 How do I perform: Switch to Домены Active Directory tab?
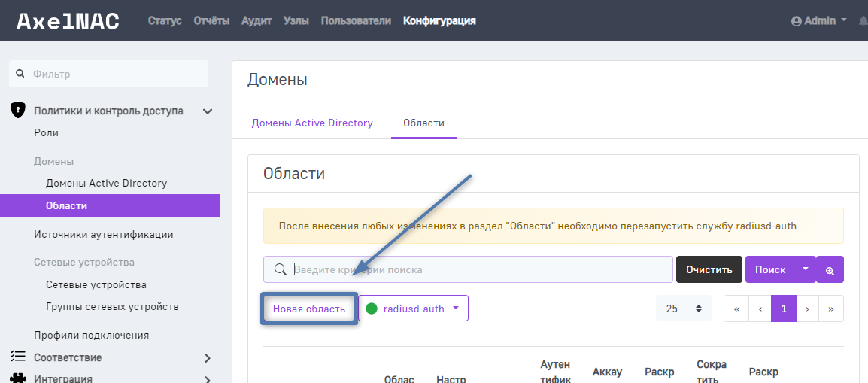312,123
